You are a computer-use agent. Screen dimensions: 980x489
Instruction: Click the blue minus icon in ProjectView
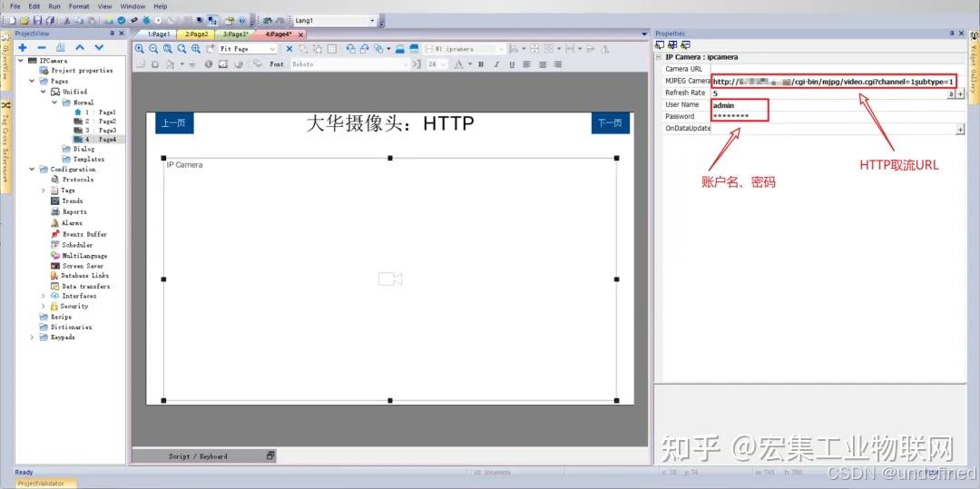(x=42, y=47)
